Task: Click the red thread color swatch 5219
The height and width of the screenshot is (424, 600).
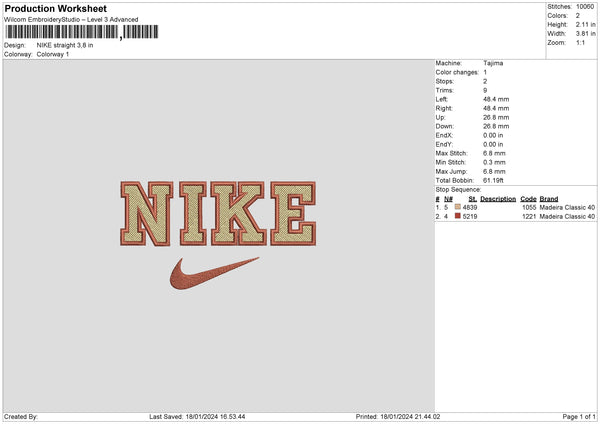Action: coord(458,216)
